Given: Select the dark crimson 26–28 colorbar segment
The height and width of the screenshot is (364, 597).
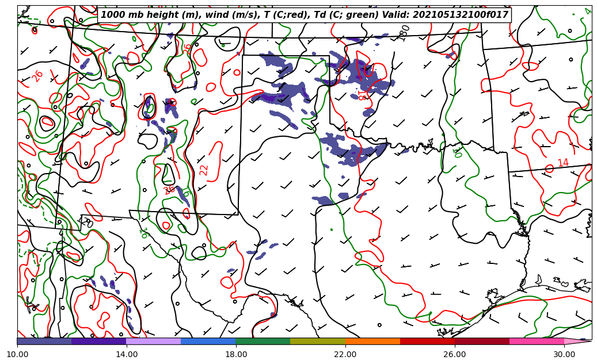Looking at the screenshot, I should click(x=482, y=341).
